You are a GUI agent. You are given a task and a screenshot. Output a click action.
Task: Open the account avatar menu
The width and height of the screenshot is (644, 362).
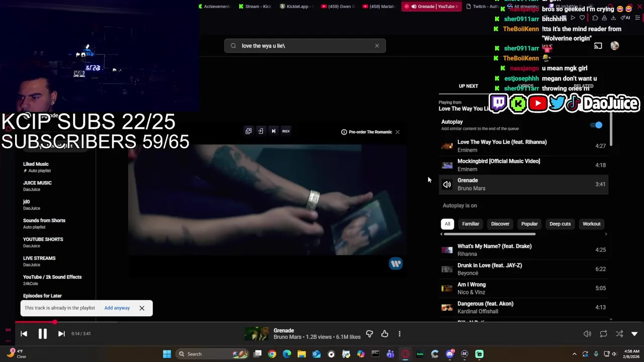point(615,46)
